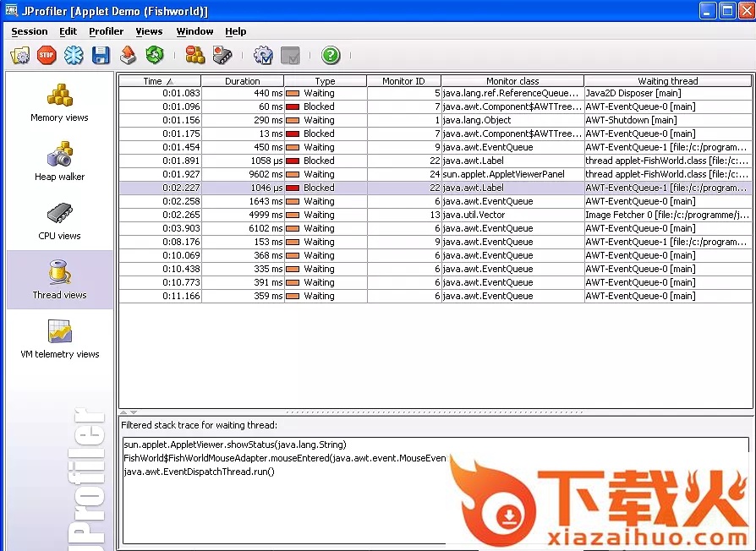The height and width of the screenshot is (551, 756).
Task: Click the red STOP session icon
Action: coord(47,56)
